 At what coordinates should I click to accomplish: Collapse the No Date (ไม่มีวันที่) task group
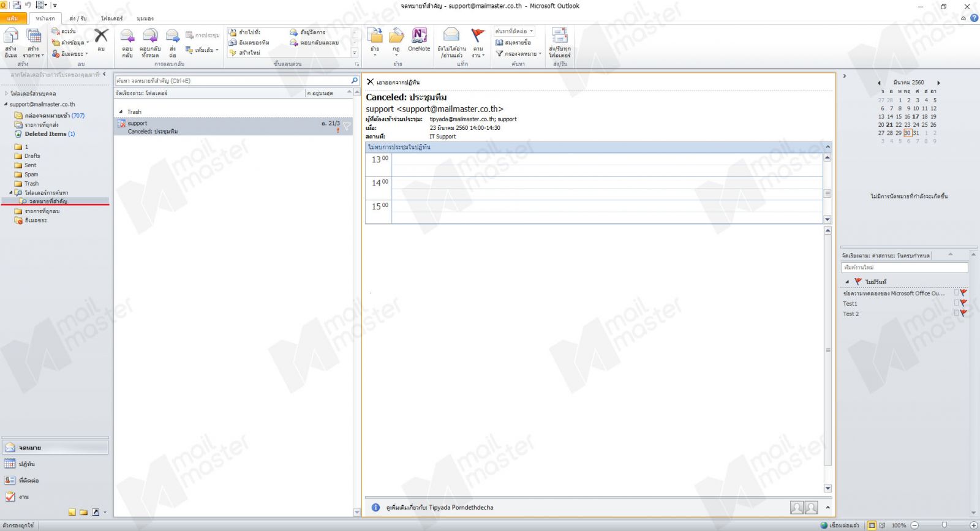pyautogui.click(x=847, y=282)
